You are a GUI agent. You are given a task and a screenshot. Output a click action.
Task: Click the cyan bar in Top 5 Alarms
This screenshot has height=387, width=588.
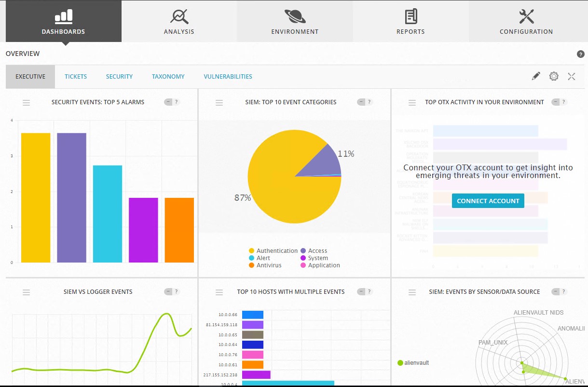[108, 214]
